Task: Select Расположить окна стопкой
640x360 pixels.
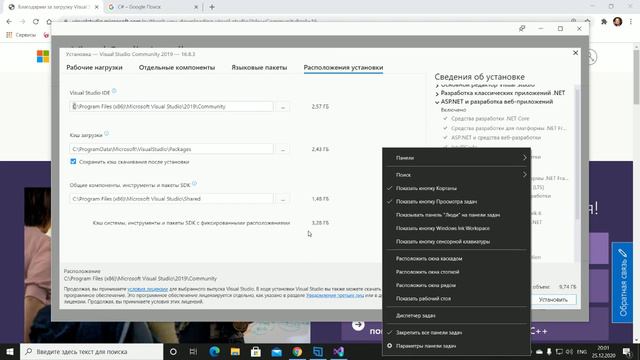Action: tap(456, 272)
